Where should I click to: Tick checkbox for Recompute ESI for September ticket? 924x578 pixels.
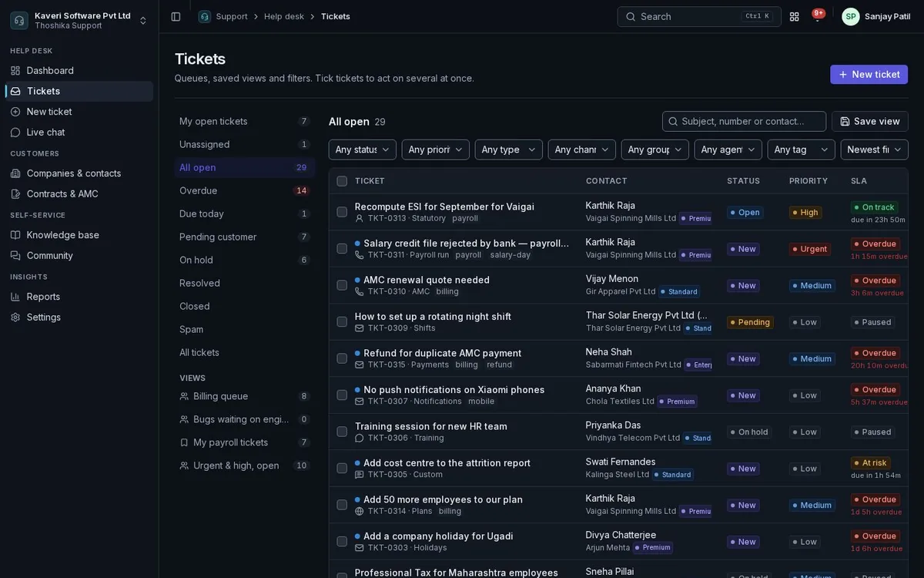click(342, 212)
